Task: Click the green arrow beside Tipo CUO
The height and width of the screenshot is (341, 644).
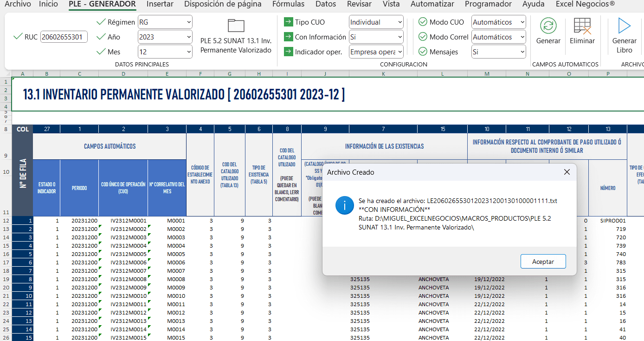Action: (x=288, y=22)
